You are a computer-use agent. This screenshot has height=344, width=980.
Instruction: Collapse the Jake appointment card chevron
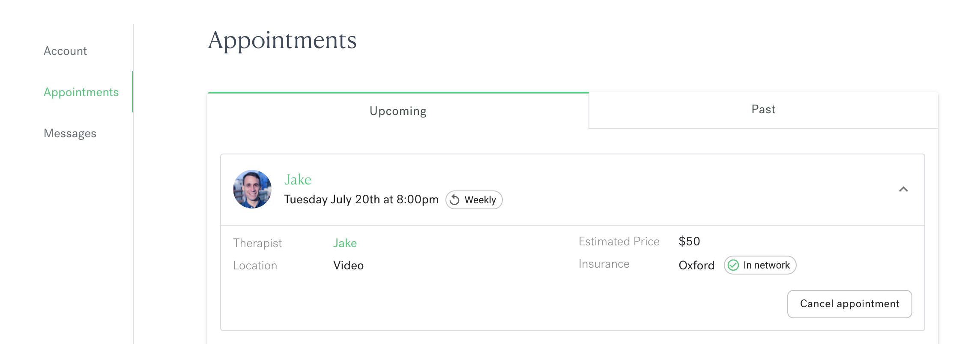point(903,189)
